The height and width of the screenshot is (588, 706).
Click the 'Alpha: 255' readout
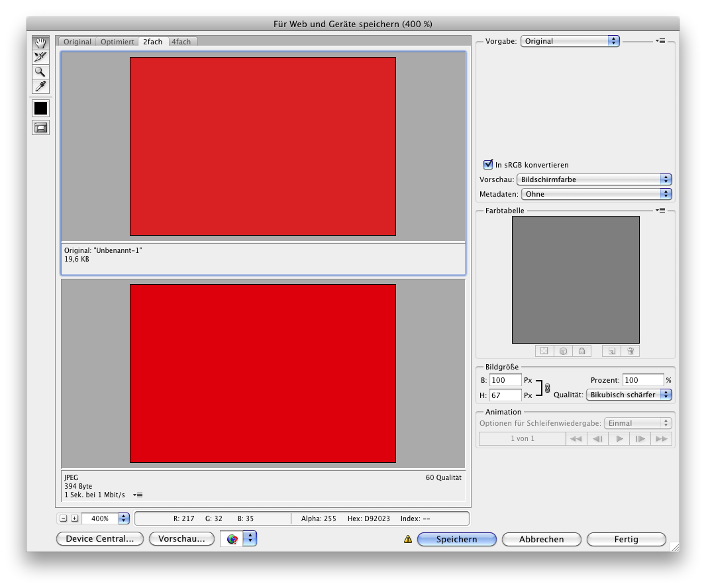tap(319, 518)
